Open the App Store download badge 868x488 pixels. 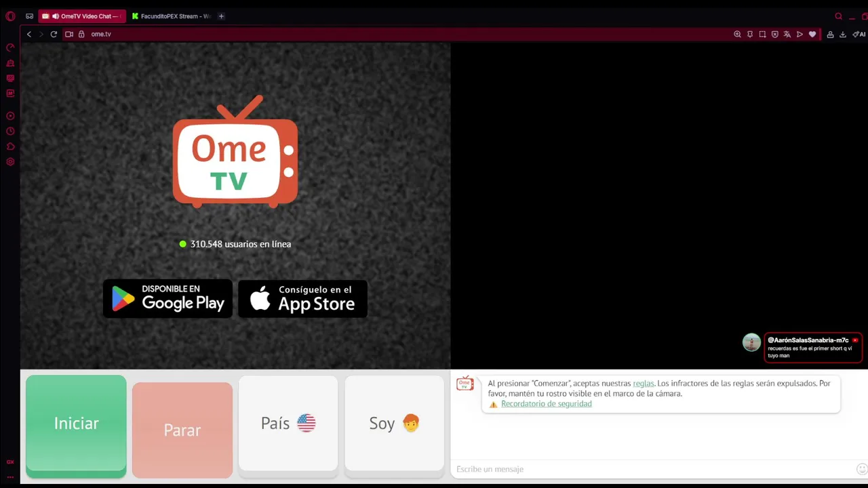(x=302, y=298)
